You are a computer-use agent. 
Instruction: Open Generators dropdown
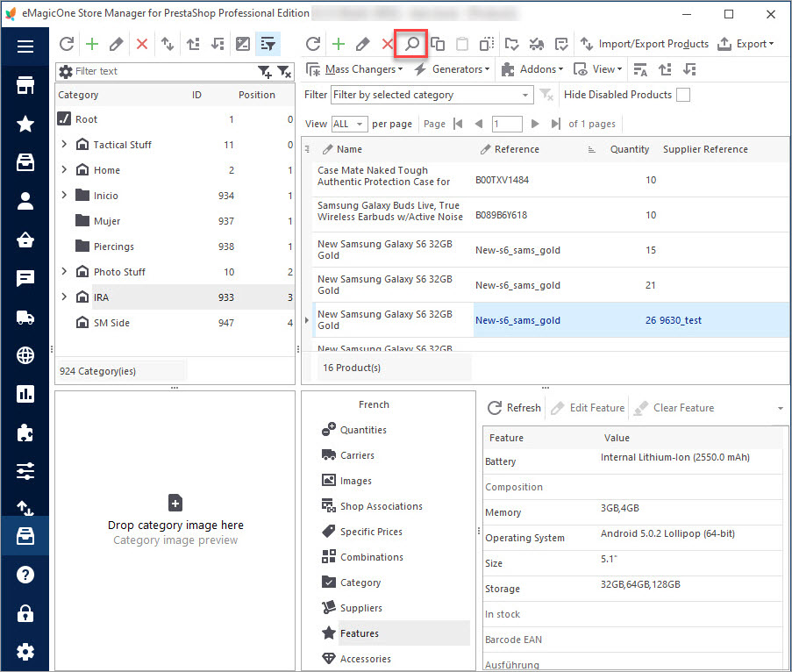pos(452,69)
